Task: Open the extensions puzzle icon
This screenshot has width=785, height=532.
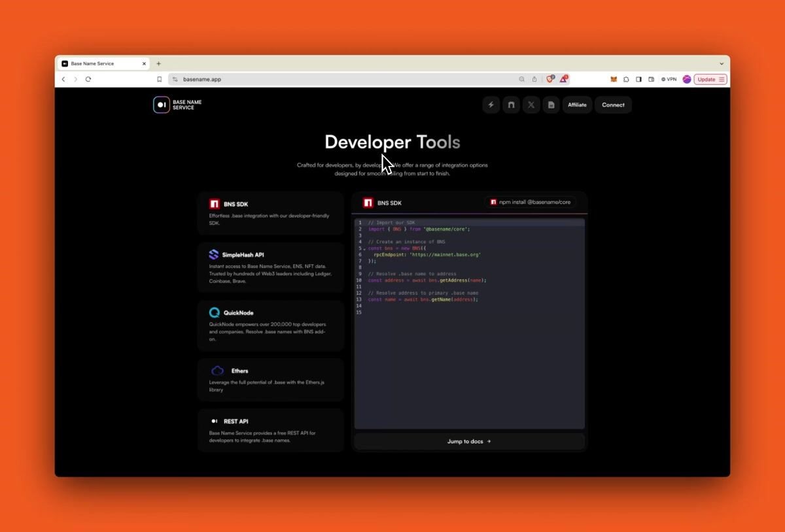Action: click(626, 79)
